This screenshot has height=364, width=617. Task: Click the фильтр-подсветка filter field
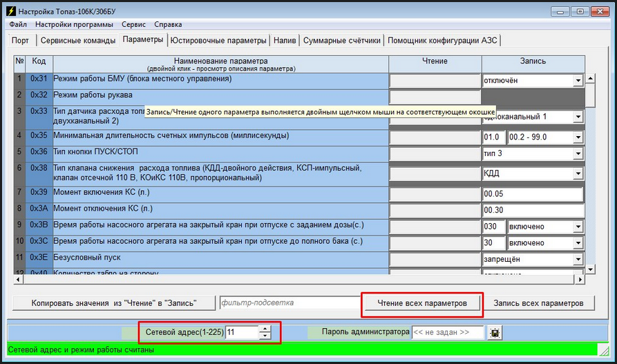pyautogui.click(x=290, y=303)
